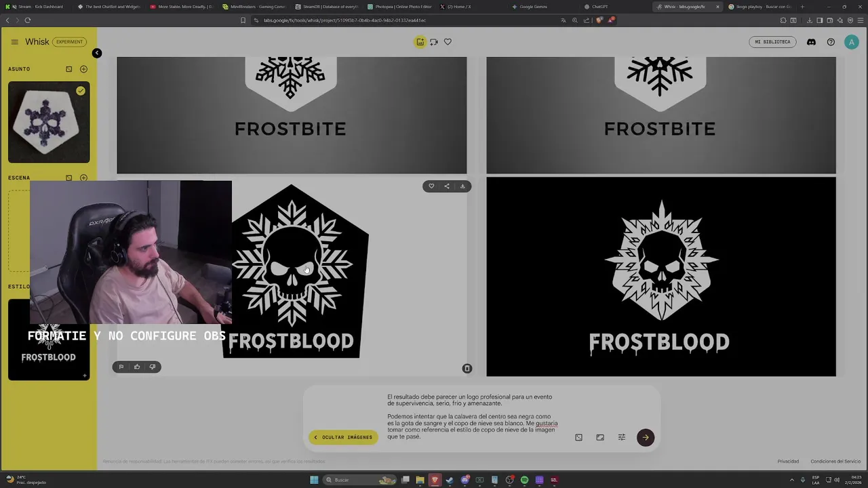
Task: Open the weather widget on taskbar
Action: [26, 480]
